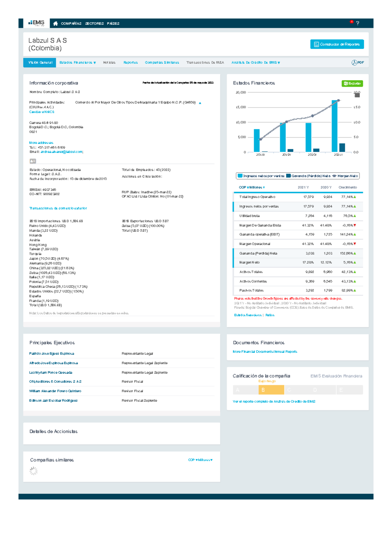Open the Ratios link
The image size is (392, 555).
[270, 315]
